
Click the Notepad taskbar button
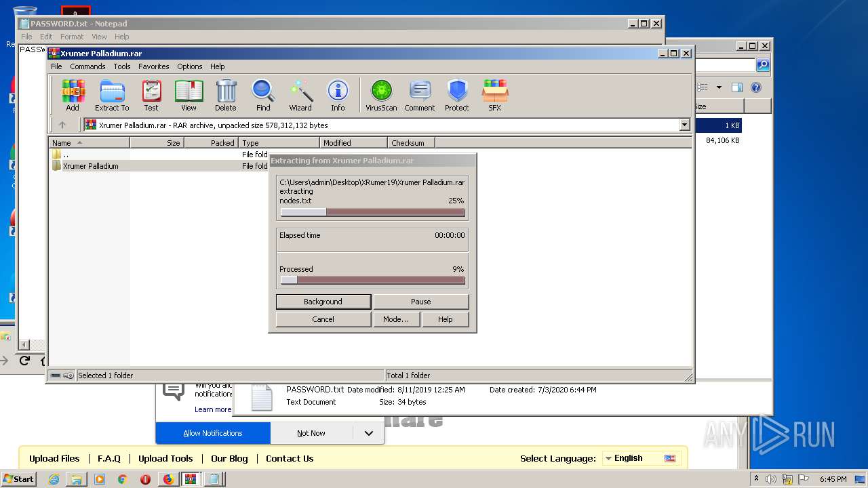pos(214,479)
